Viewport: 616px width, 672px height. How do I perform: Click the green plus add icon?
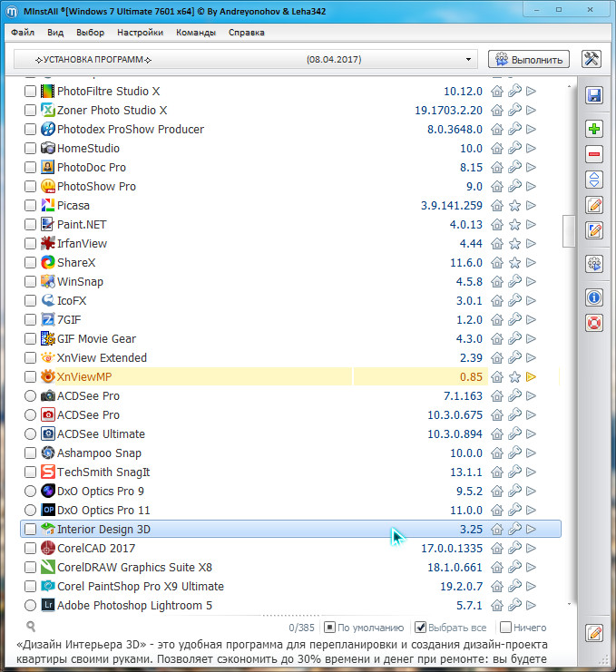pyautogui.click(x=593, y=129)
